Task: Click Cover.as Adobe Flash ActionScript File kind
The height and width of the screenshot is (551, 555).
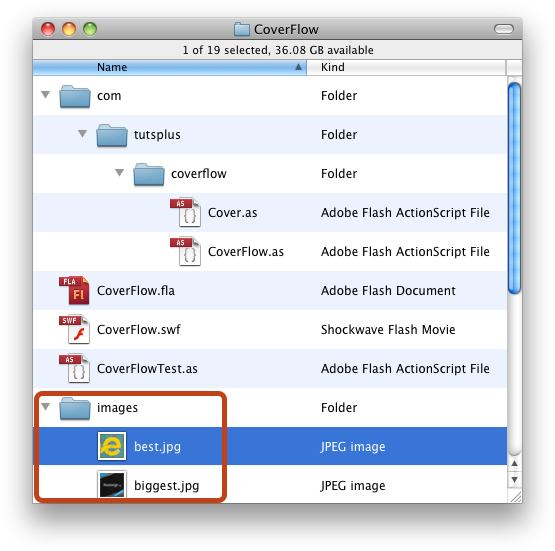Action: pyautogui.click(x=405, y=213)
